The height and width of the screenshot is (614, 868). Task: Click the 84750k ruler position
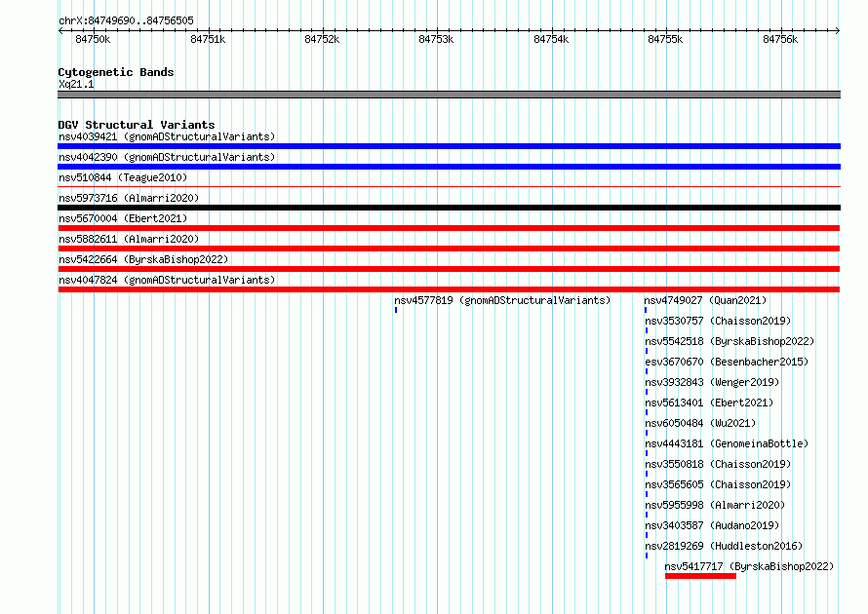point(93,39)
